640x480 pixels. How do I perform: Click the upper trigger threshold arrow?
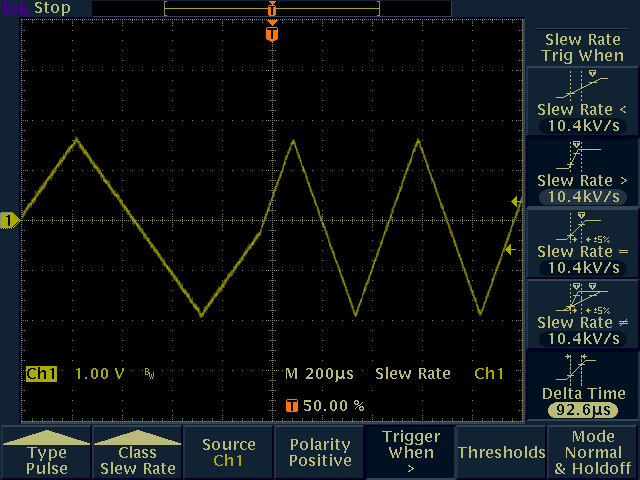tap(516, 202)
